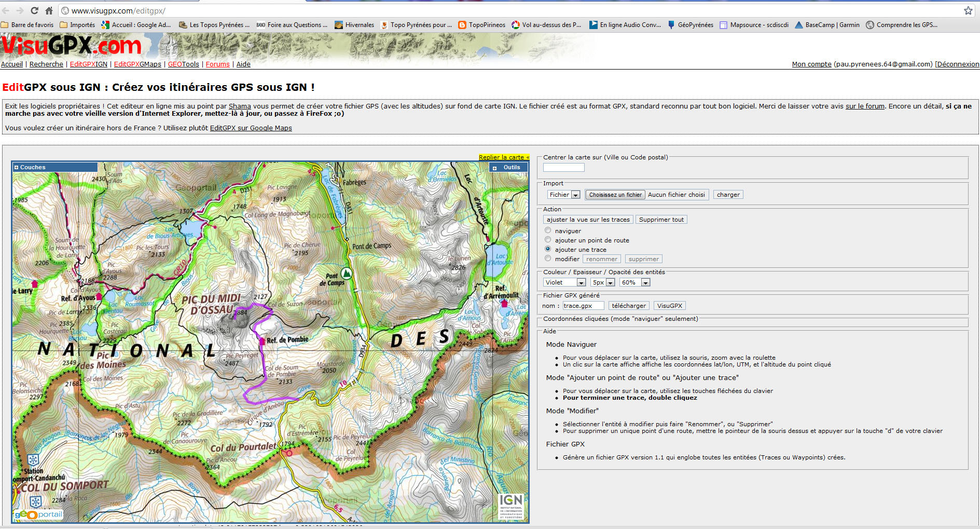Click the Geoportail logo on map
This screenshot has width=980, height=529.
point(39,514)
